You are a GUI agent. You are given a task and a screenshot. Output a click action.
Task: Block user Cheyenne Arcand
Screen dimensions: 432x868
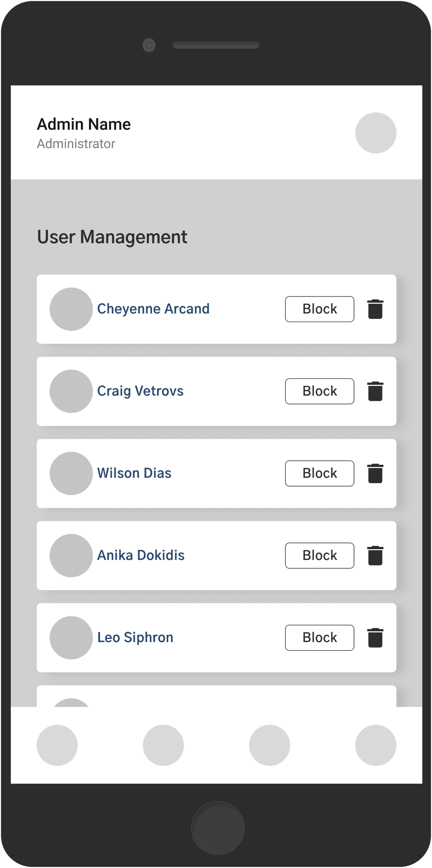[x=319, y=309]
